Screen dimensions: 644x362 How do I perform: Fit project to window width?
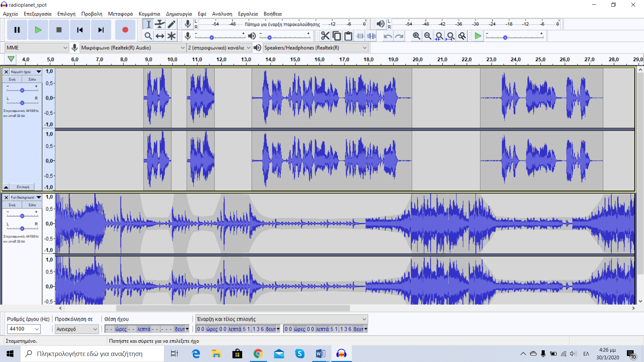(451, 36)
